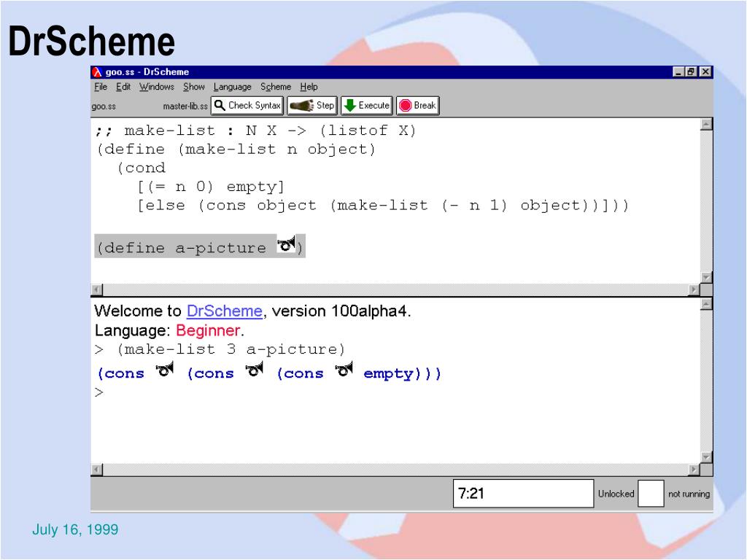Click the first horn image in the cons result
This screenshot has height=560, width=747.
(165, 370)
